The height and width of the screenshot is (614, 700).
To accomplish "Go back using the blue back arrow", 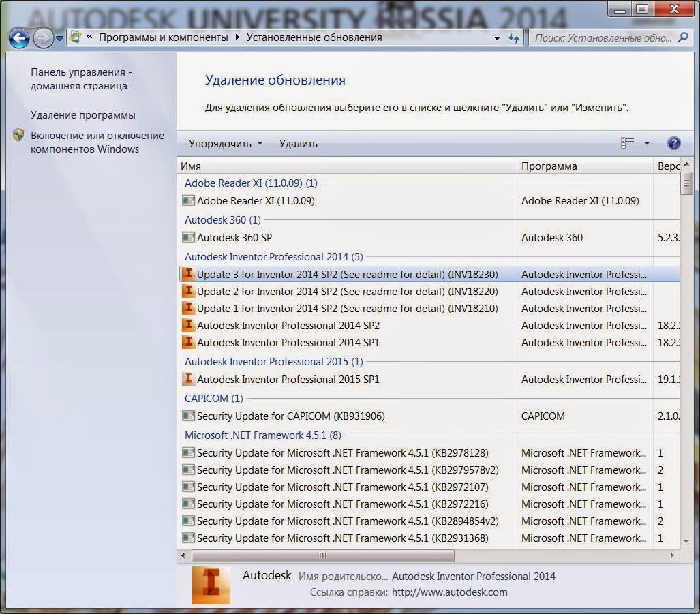I will (19, 38).
